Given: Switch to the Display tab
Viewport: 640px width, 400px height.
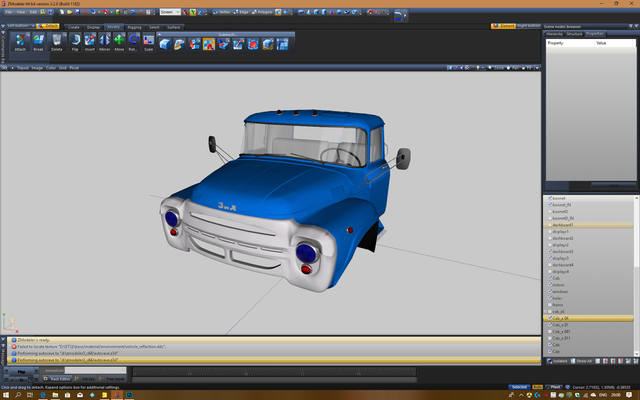Looking at the screenshot, I should [93, 27].
